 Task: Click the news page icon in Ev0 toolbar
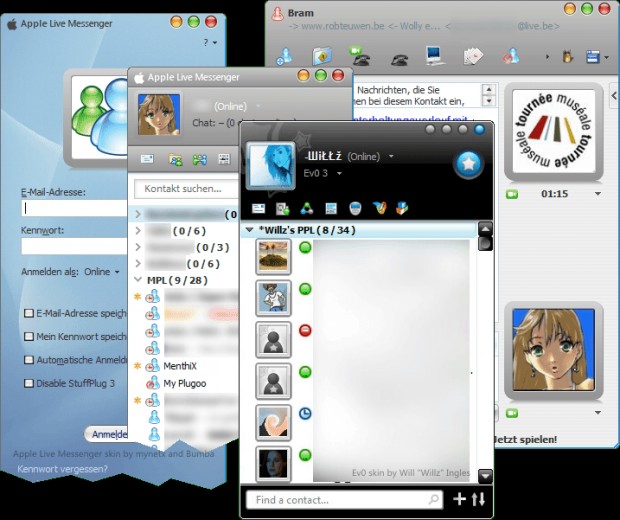click(x=331, y=208)
